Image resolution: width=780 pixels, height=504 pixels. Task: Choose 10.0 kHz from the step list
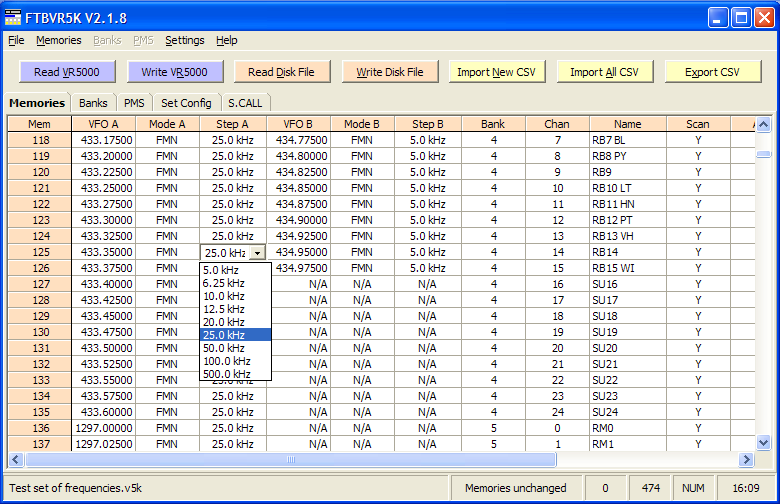[235, 296]
